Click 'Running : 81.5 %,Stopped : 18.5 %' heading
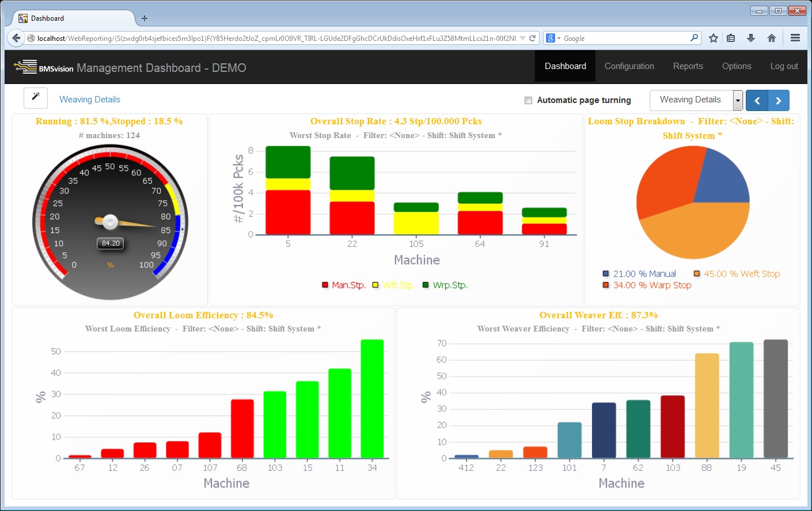Viewport: 812px width, 511px height. (x=109, y=121)
